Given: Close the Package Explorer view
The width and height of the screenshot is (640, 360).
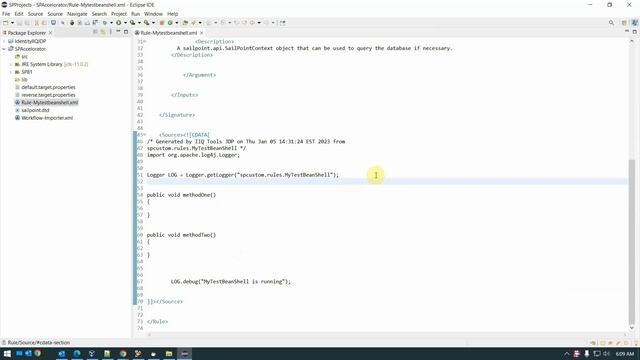Looking at the screenshot, I should (51, 33).
